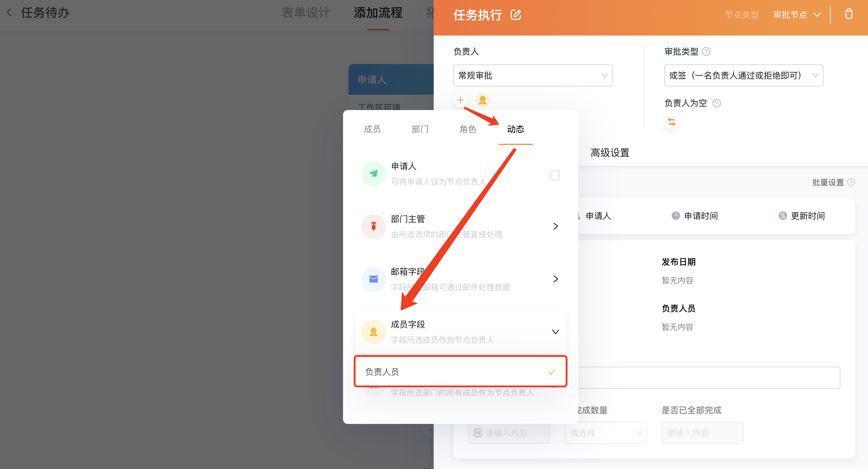Image resolution: width=868 pixels, height=469 pixels.
Task: Click the 申请人 column header in field table
Action: (598, 216)
